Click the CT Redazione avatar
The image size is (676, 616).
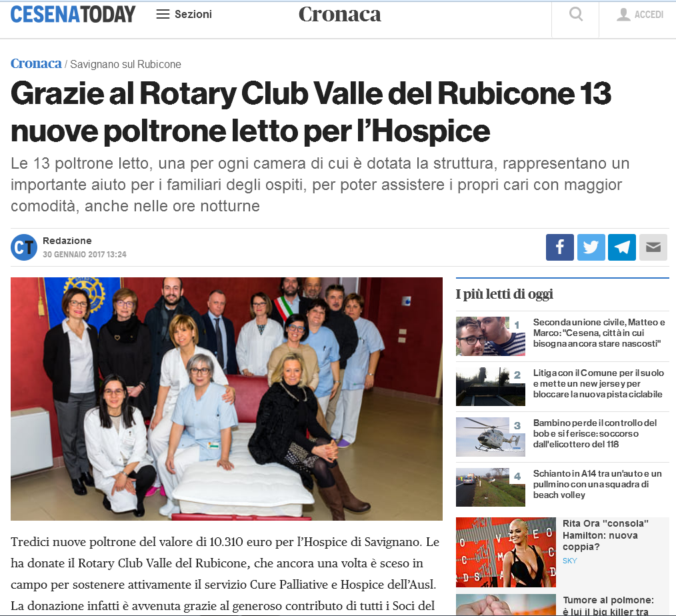coord(24,247)
